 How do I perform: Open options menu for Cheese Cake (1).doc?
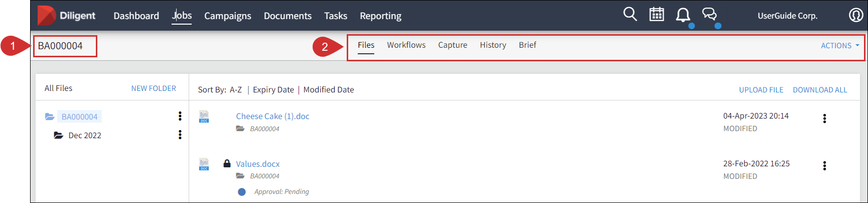(x=824, y=119)
